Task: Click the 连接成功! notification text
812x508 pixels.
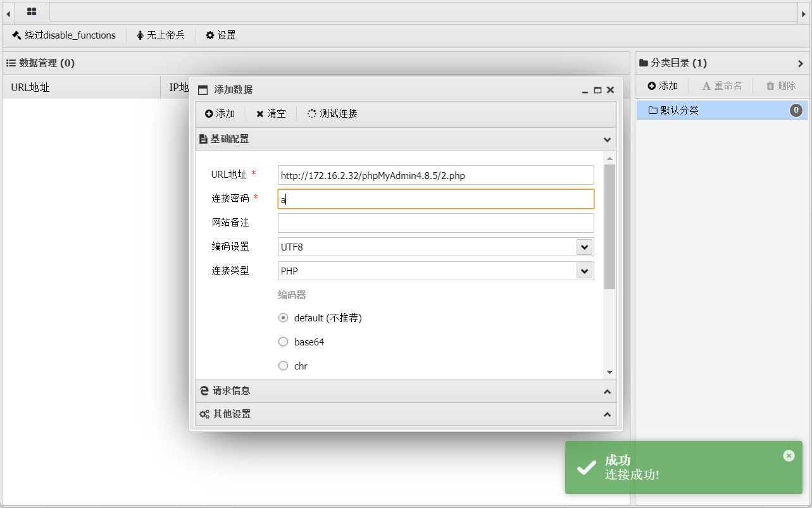Action: click(x=632, y=474)
